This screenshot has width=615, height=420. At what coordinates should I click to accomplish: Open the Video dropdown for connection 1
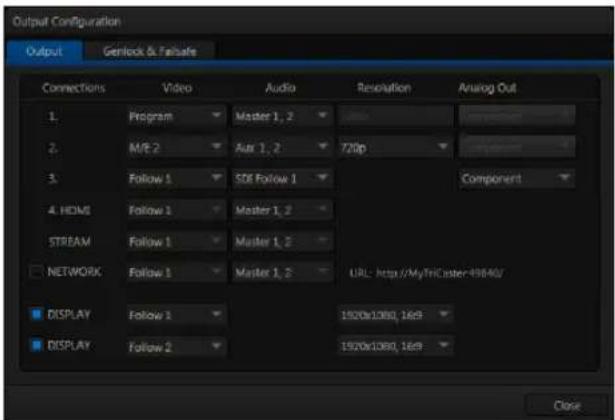(176, 116)
